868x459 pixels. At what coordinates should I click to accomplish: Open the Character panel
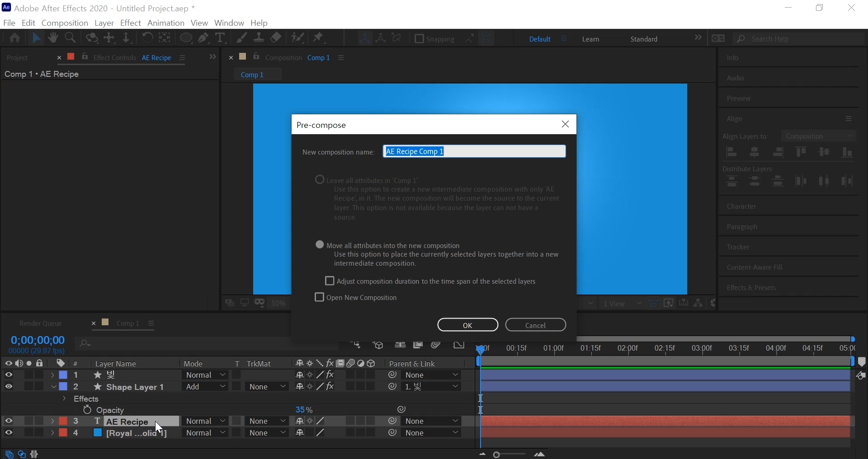(741, 206)
